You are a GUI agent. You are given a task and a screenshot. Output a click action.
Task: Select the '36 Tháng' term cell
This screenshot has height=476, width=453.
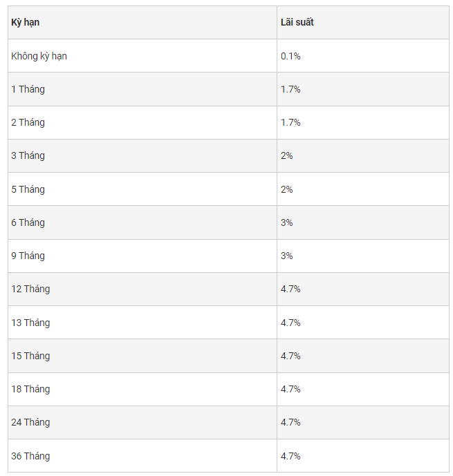[142, 456]
